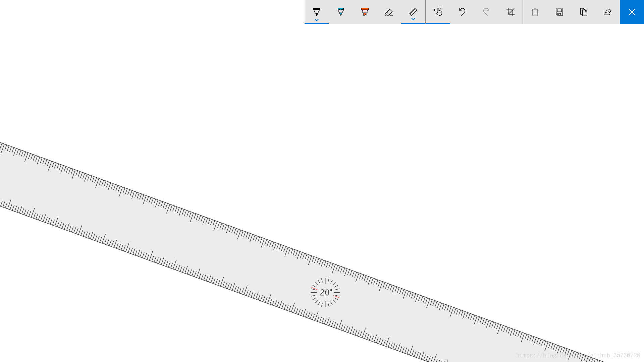Select the eraser tool
This screenshot has height=362, width=644.
389,12
